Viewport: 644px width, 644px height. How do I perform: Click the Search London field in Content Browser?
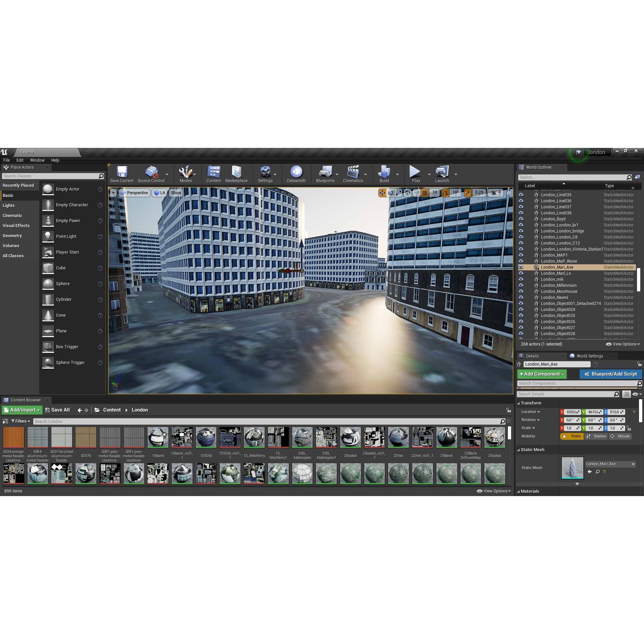[x=101, y=421]
